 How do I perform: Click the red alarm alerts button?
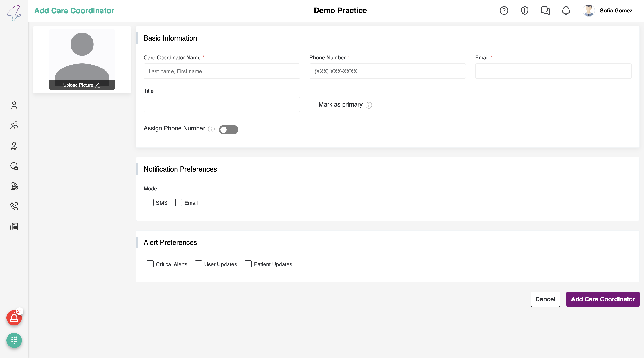14,318
